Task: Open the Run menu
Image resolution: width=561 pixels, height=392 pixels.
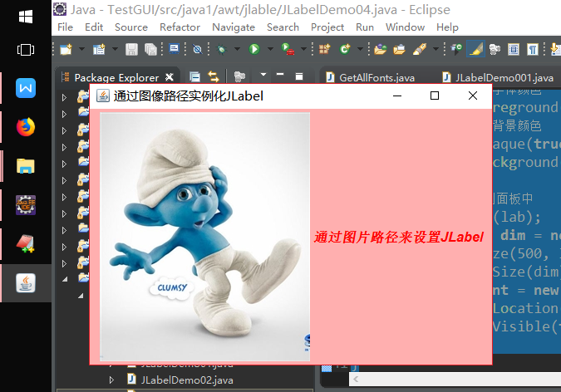Action: pyautogui.click(x=365, y=27)
